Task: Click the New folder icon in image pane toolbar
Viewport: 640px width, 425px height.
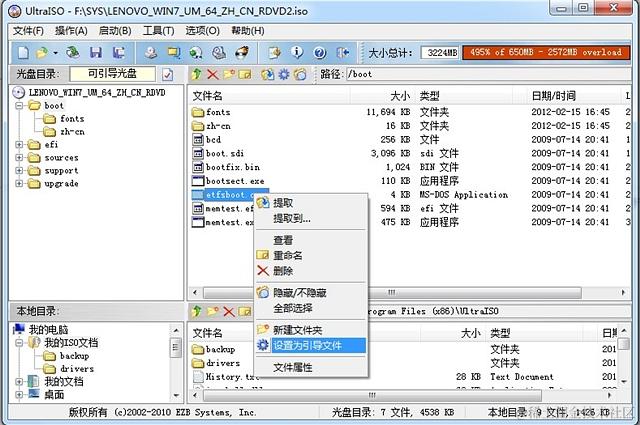Action: tap(229, 74)
